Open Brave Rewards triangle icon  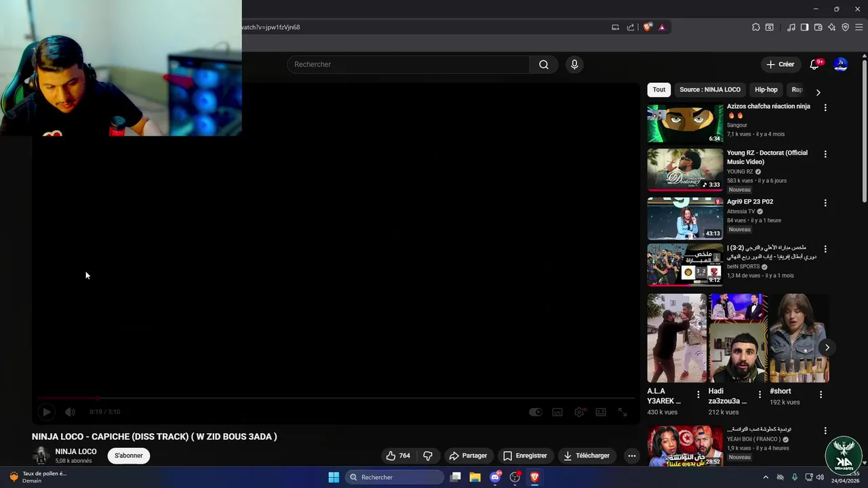662,27
